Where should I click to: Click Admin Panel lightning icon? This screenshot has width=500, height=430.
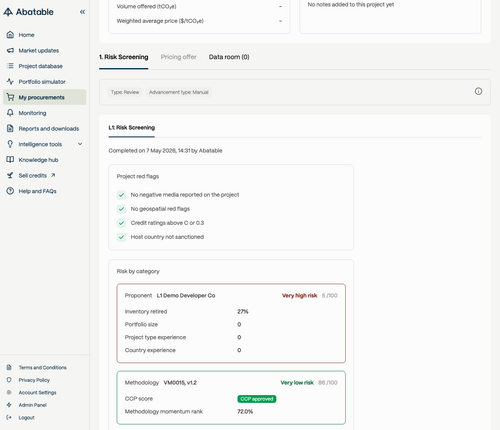tap(9, 405)
